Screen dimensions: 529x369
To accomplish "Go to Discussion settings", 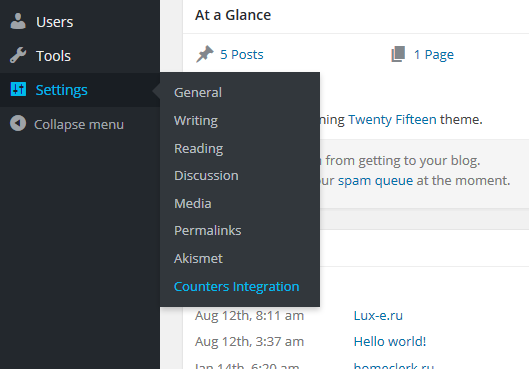I will 206,176.
